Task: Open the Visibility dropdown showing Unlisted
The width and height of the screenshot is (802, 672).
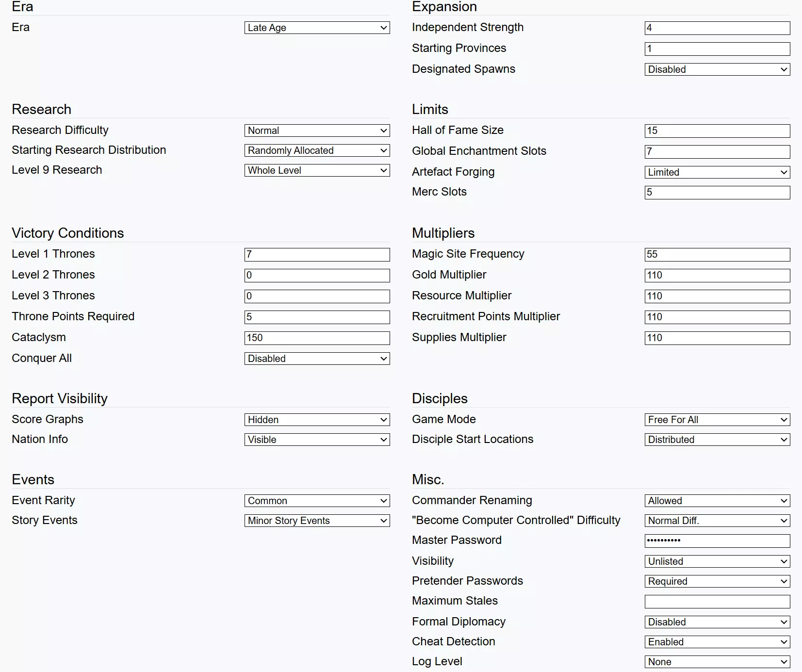Action: (x=717, y=561)
